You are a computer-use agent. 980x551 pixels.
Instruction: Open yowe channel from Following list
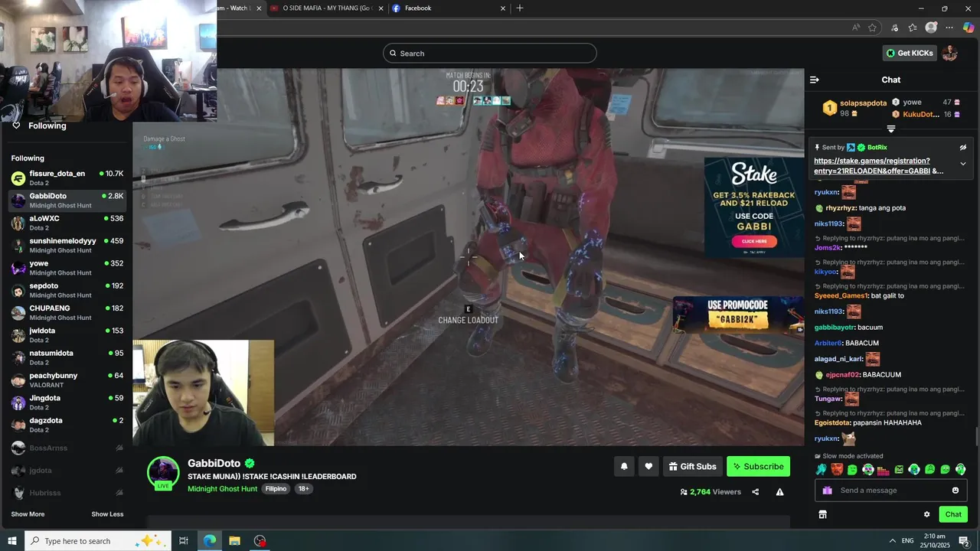tap(67, 268)
